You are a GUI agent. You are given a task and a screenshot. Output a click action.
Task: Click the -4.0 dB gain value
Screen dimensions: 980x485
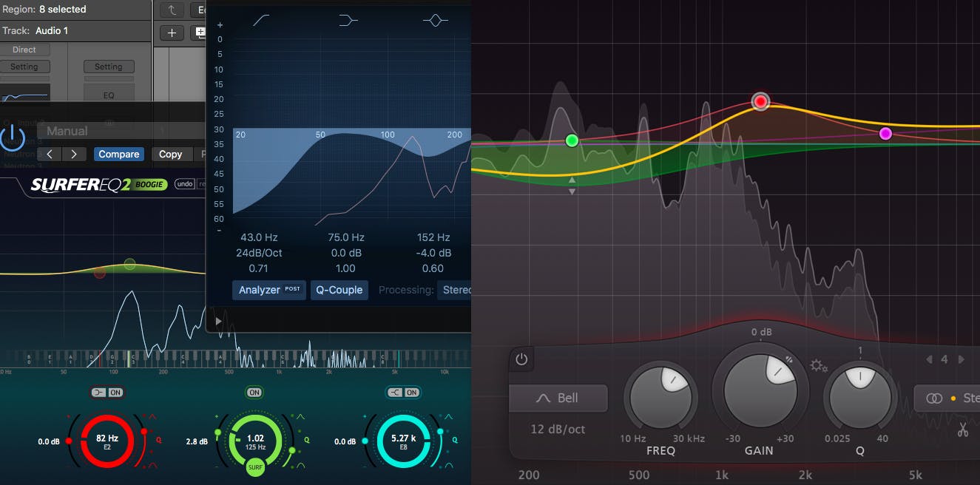(433, 253)
